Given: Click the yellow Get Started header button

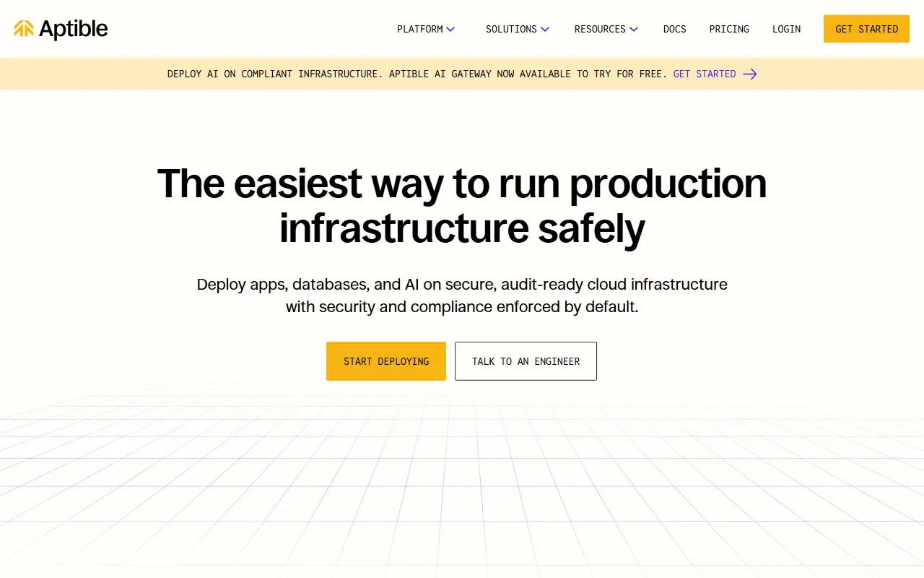Looking at the screenshot, I should (866, 29).
